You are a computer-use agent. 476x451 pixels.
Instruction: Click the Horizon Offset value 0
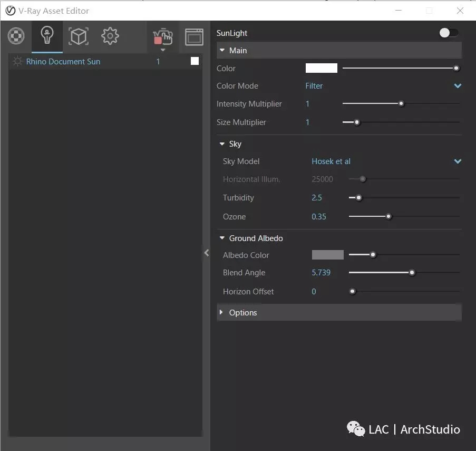coord(314,292)
